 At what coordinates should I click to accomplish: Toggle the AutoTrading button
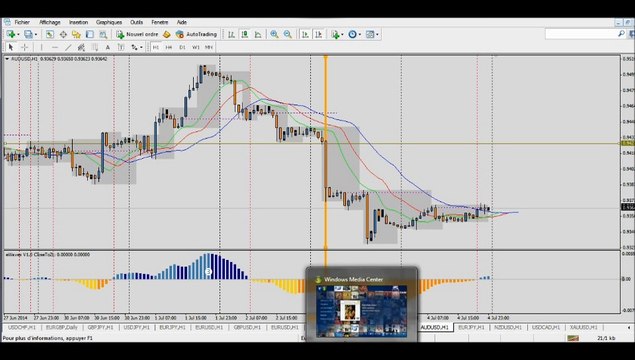coord(196,34)
